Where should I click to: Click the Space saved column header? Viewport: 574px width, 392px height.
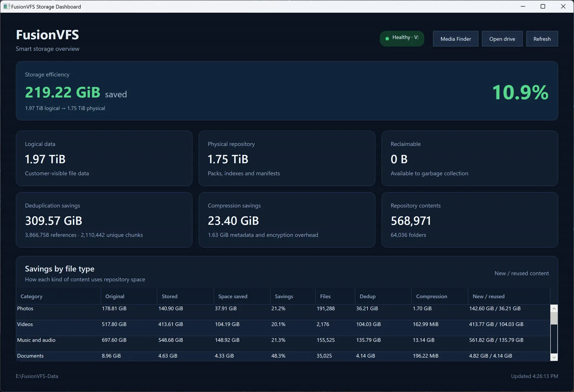242,296
